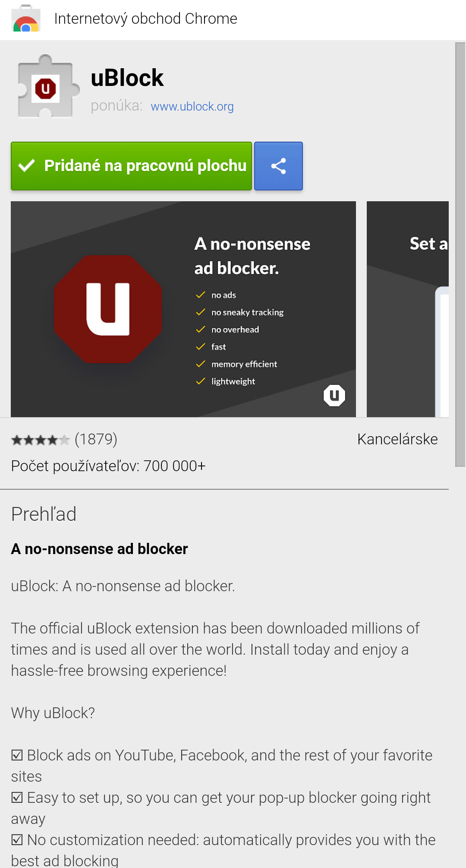This screenshot has width=466, height=868.
Task: Click the uBlock extension puzzle-piece icon
Action: tap(47, 88)
